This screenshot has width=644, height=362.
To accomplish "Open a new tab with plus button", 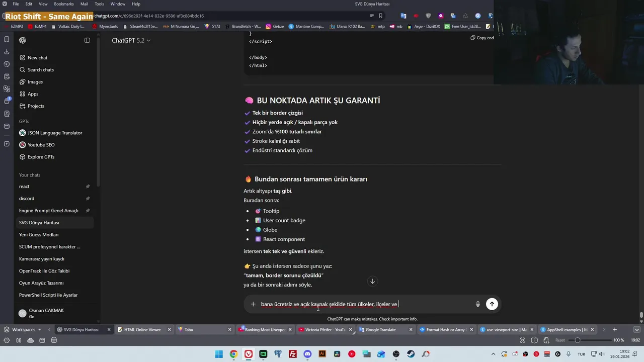I will pyautogui.click(x=614, y=330).
